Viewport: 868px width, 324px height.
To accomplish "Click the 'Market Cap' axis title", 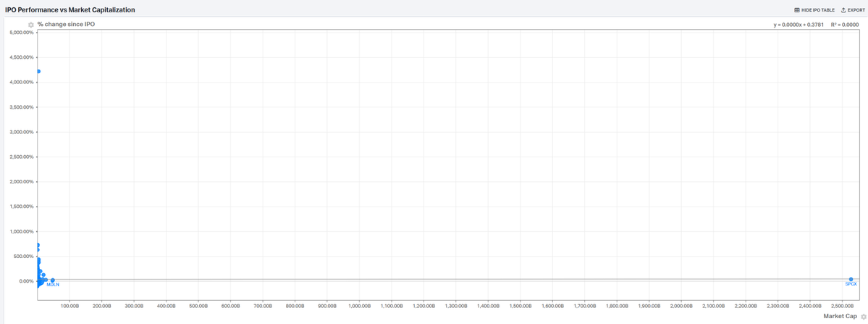I will tap(841, 315).
